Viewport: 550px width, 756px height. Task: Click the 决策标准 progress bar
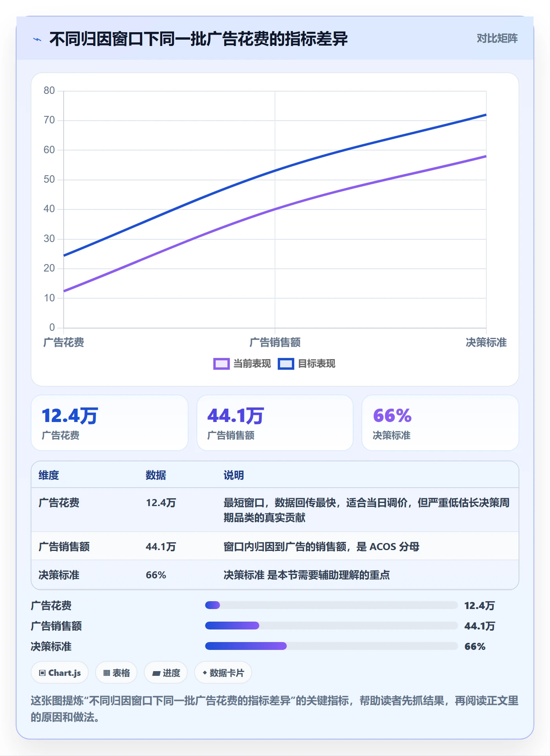click(x=332, y=646)
